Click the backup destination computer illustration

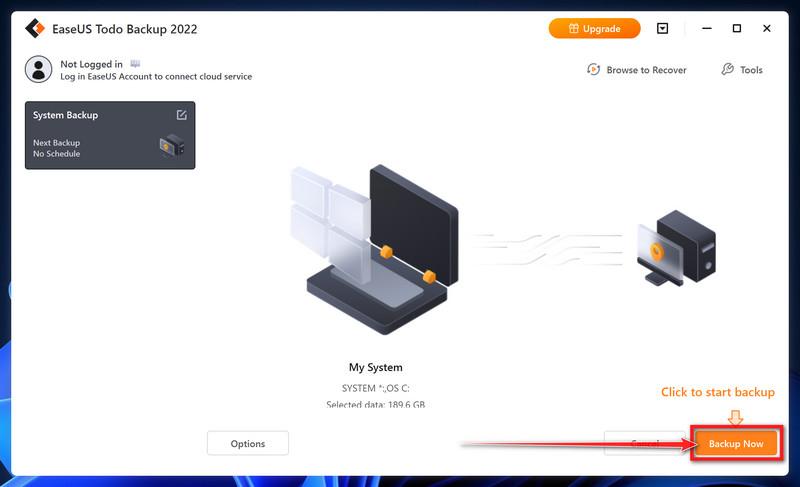pos(677,247)
